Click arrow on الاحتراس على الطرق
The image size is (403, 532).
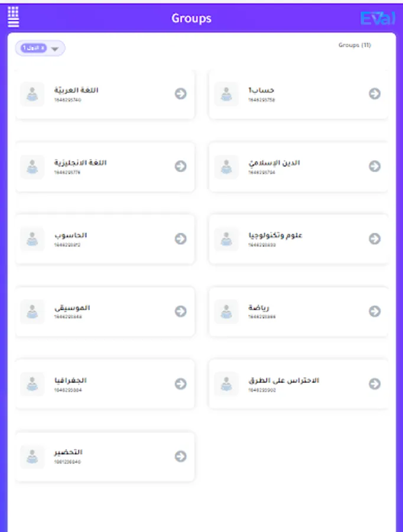coord(375,384)
